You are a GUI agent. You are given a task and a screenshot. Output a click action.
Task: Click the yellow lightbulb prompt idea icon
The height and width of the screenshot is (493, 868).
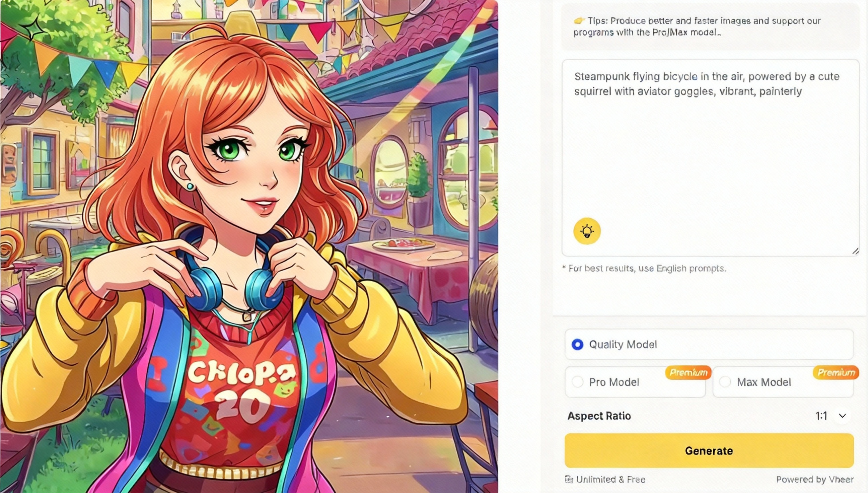587,231
